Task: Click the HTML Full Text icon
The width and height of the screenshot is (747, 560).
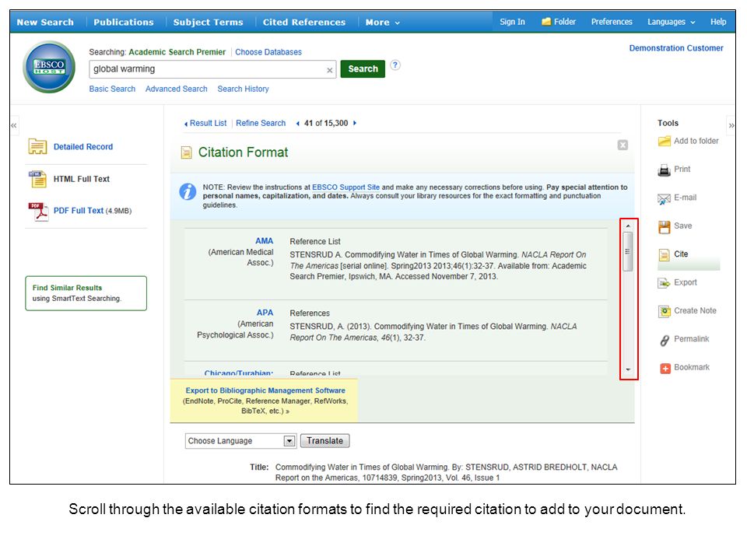Action: [x=37, y=179]
